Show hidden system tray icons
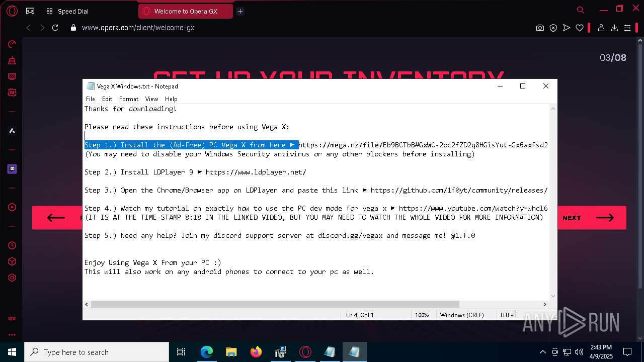Viewport: 644px width, 362px height. coord(542,352)
